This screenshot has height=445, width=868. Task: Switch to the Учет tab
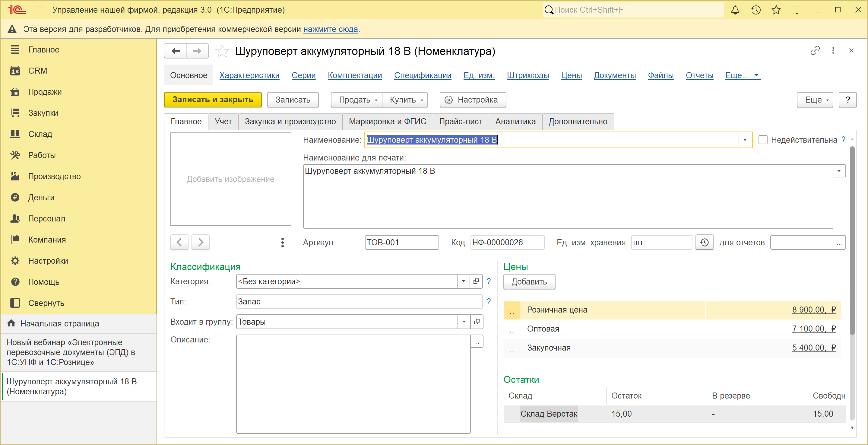(223, 122)
